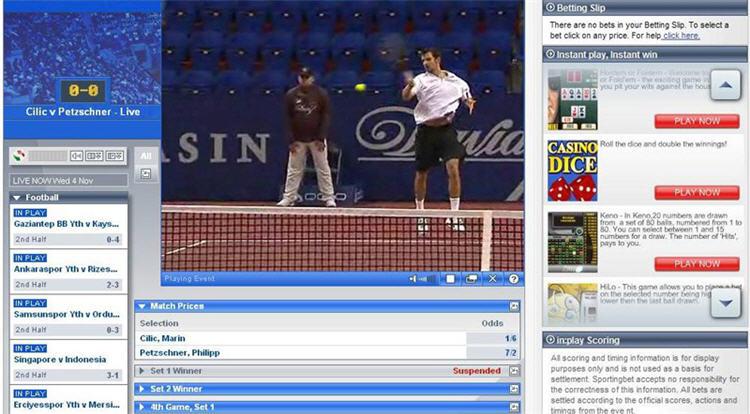Viewport: 750px width, 414px height.
Task: Select the All filter tab
Action: [146, 156]
